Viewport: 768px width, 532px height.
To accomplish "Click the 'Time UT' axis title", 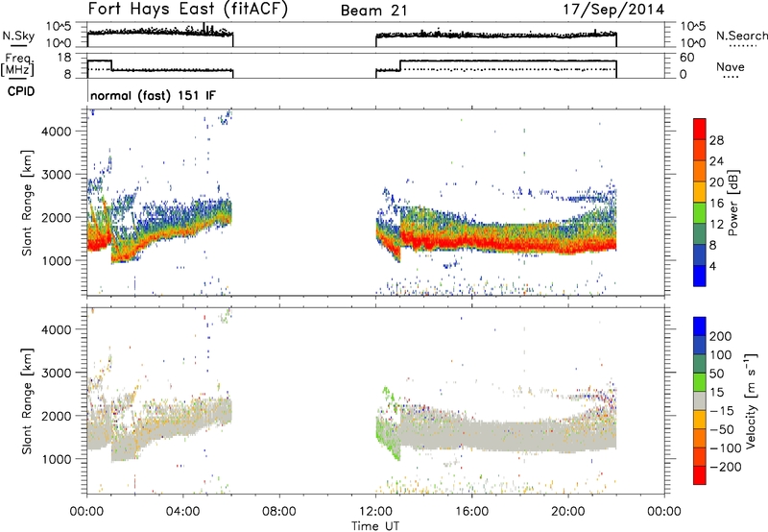I will 375,526.
